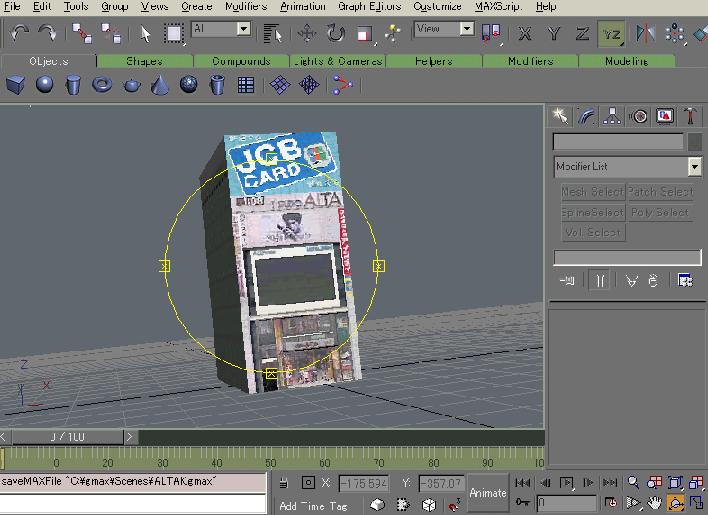Click the Mirror selected objects icon
Image resolution: width=708 pixels, height=515 pixels.
click(x=645, y=34)
